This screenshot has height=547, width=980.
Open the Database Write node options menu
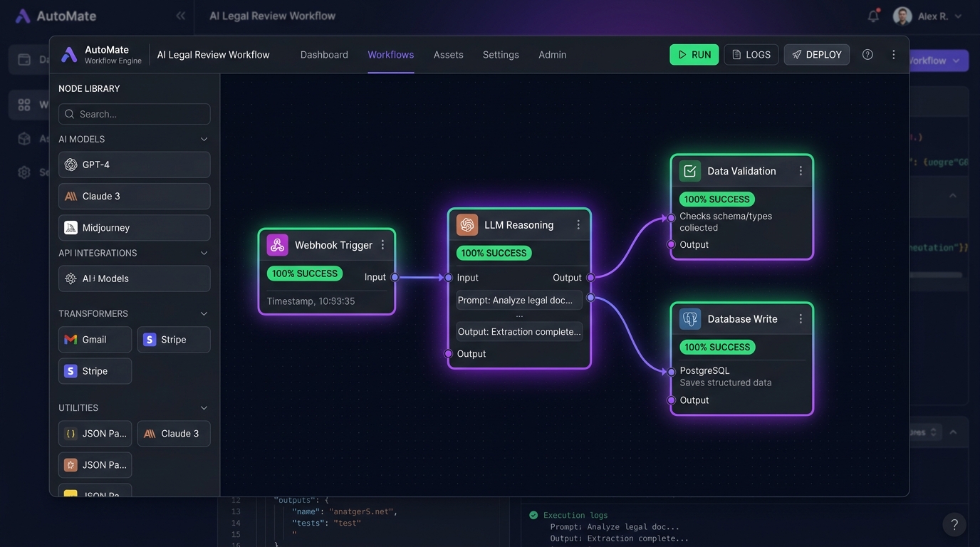801,319
